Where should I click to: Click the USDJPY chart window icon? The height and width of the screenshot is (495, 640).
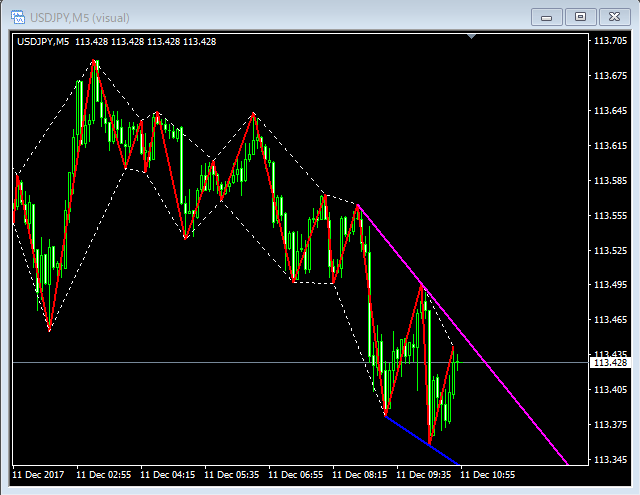[18, 18]
